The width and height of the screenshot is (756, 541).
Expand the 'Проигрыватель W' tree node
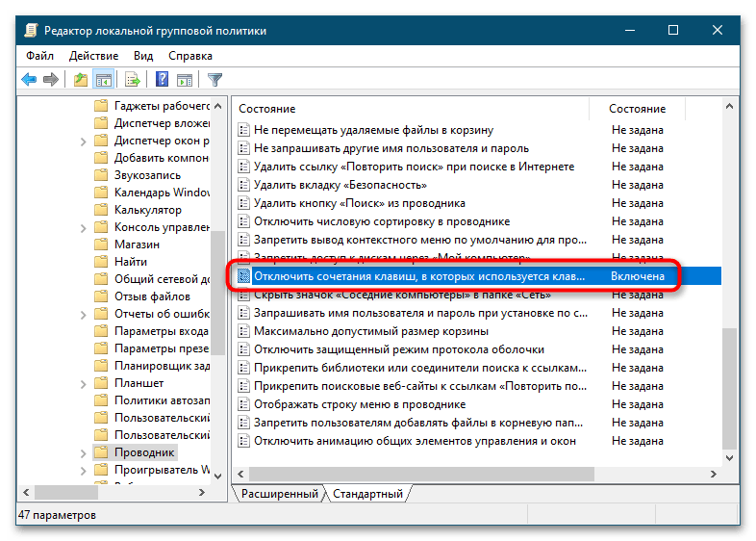(83, 471)
